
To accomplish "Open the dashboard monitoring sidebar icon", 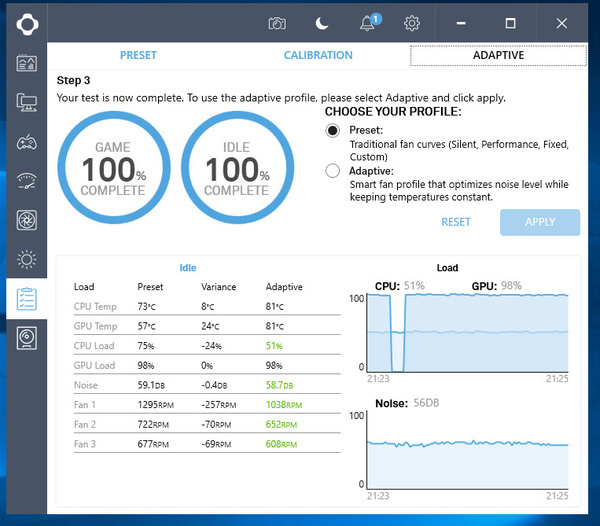I will [27, 63].
